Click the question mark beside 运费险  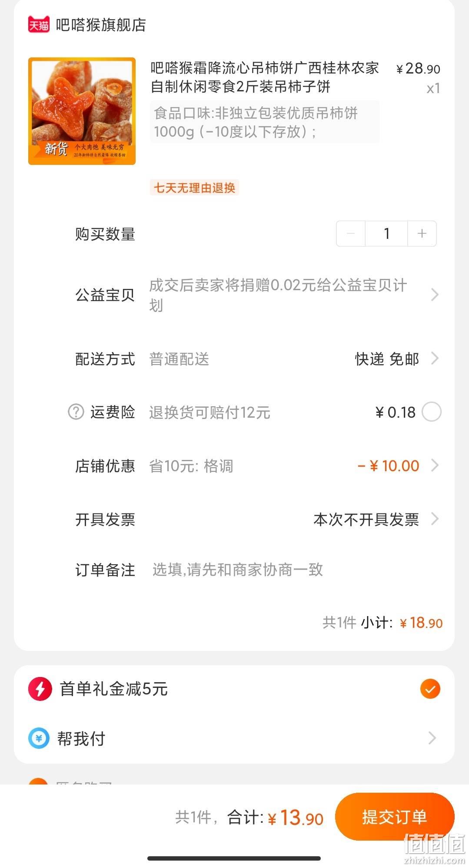click(76, 412)
